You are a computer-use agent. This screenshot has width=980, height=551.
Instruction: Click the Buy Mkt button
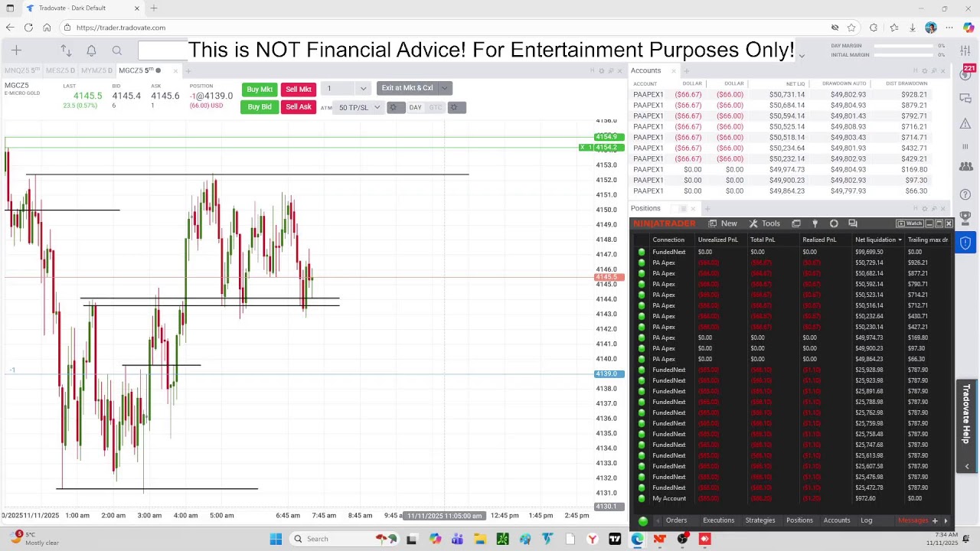tap(260, 90)
